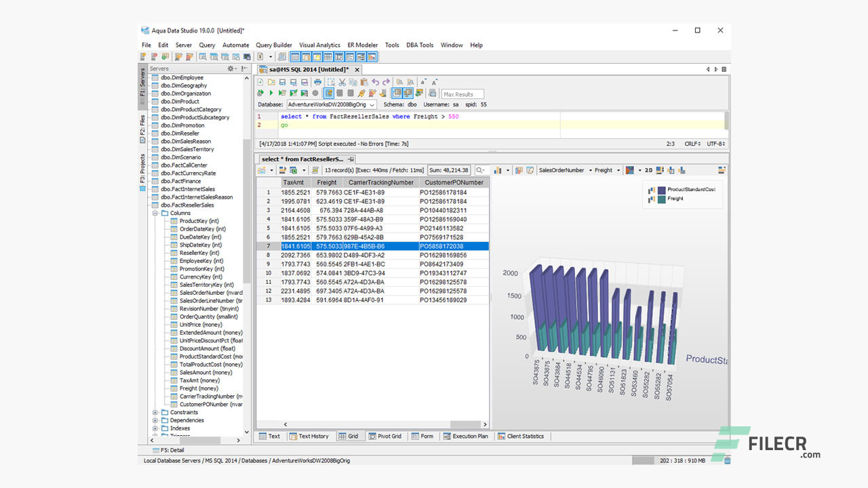
Task: Click the find magnifier icon in query toolbar
Action: coord(399,82)
